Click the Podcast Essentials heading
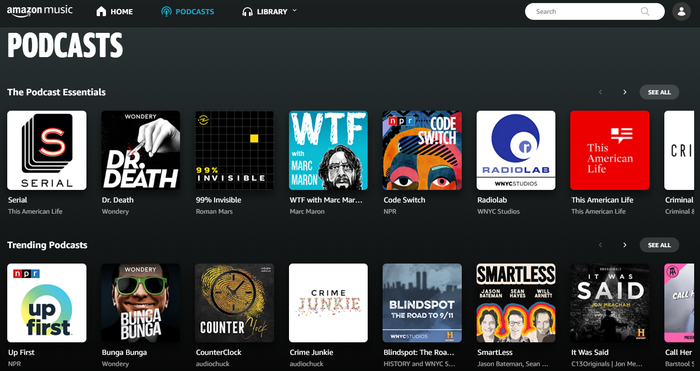Viewport: 700px width, 371px height. (x=56, y=92)
